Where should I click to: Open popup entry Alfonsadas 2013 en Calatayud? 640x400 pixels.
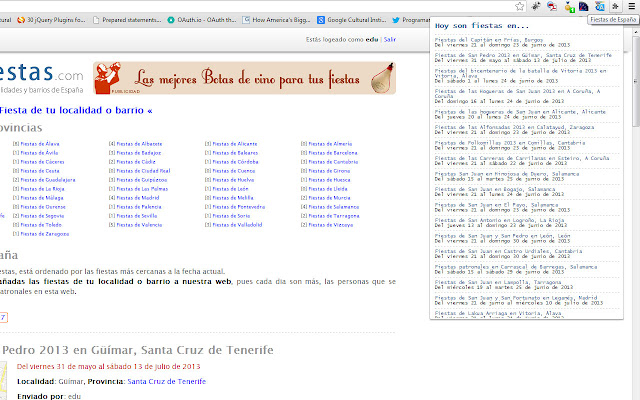pos(514,127)
